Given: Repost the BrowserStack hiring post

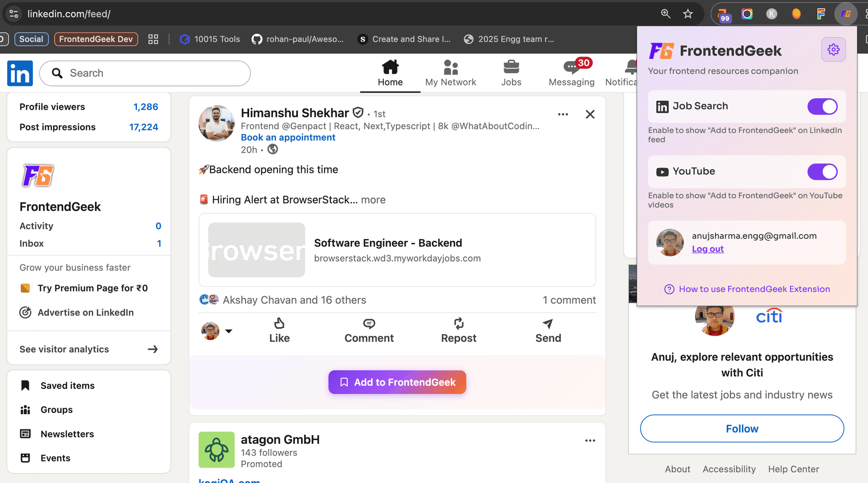Looking at the screenshot, I should 458,331.
